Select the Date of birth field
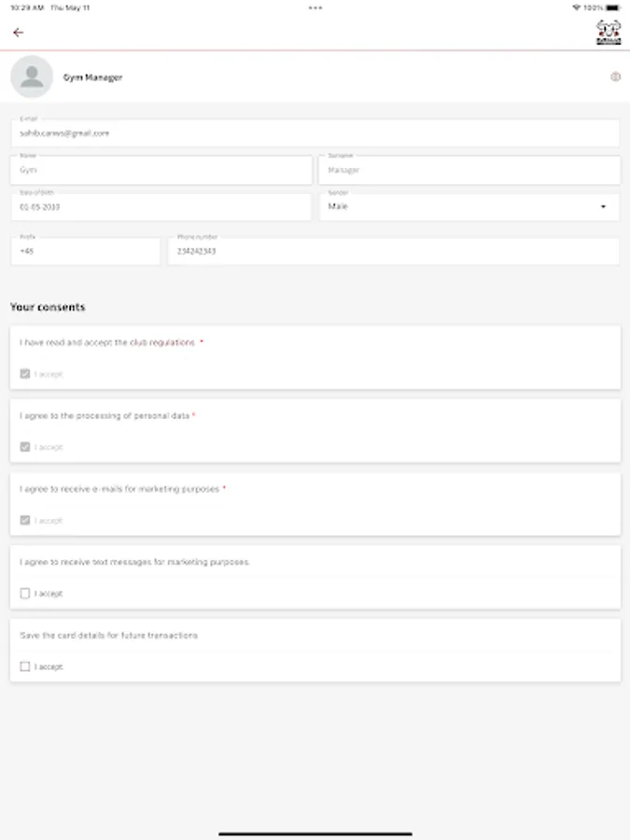 click(x=161, y=207)
